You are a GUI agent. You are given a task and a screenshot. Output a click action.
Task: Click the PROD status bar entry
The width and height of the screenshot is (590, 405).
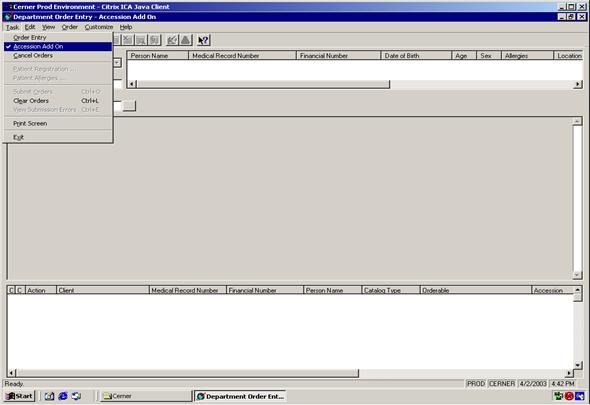pyautogui.click(x=476, y=384)
